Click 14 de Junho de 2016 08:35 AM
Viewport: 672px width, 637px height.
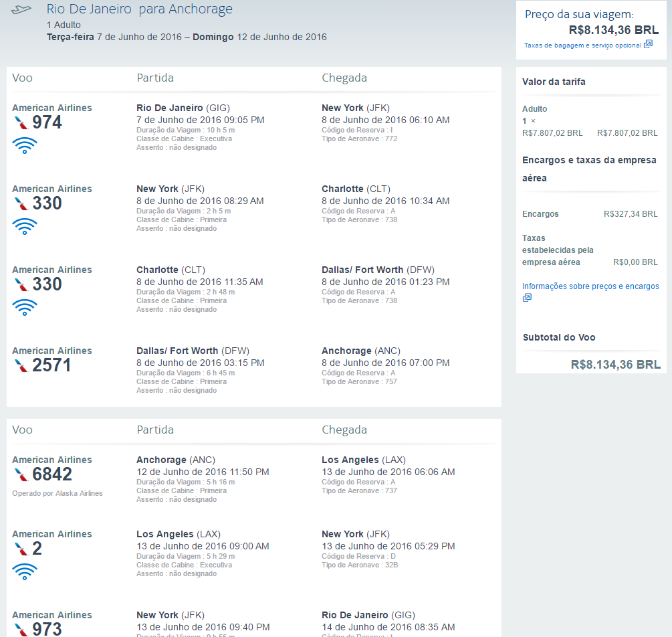pos(388,627)
